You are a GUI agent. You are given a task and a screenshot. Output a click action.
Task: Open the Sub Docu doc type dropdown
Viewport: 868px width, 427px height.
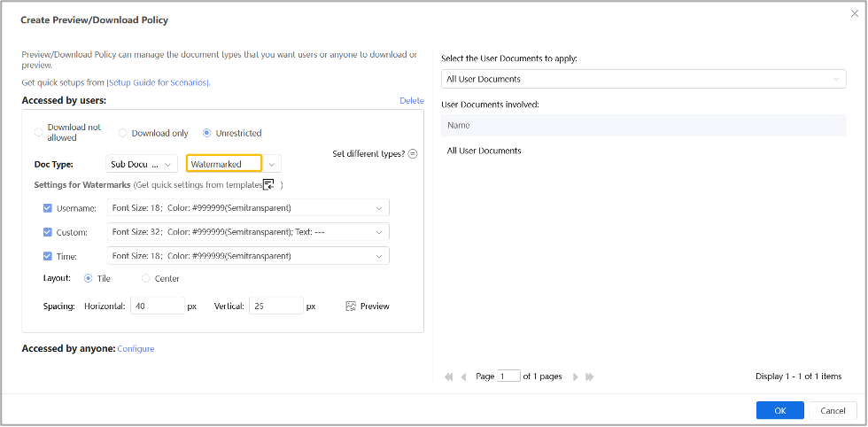pyautogui.click(x=143, y=164)
